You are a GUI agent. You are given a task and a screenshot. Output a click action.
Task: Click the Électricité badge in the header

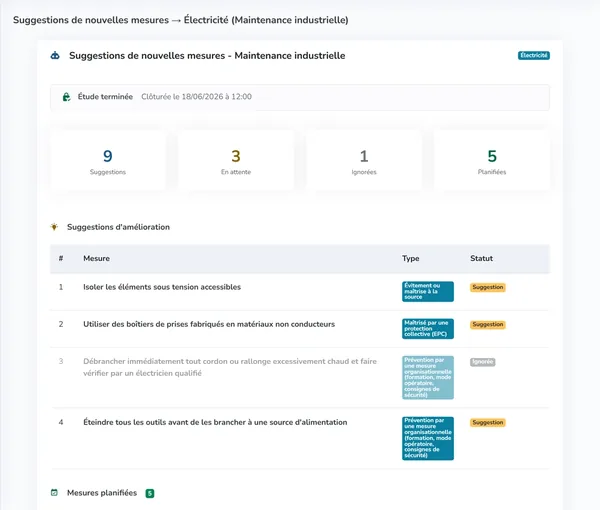tap(534, 55)
